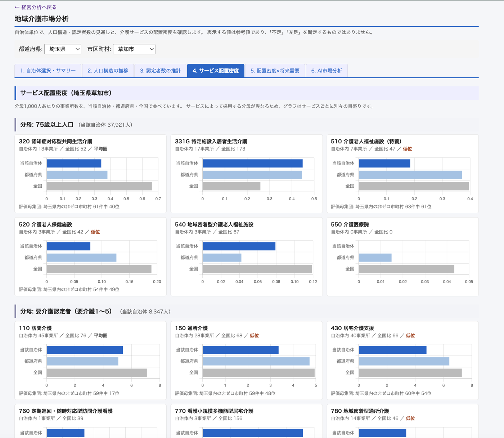
Task: Click 自治体内 17事業所 ／ 全国比 173 text
Action: click(210, 149)
